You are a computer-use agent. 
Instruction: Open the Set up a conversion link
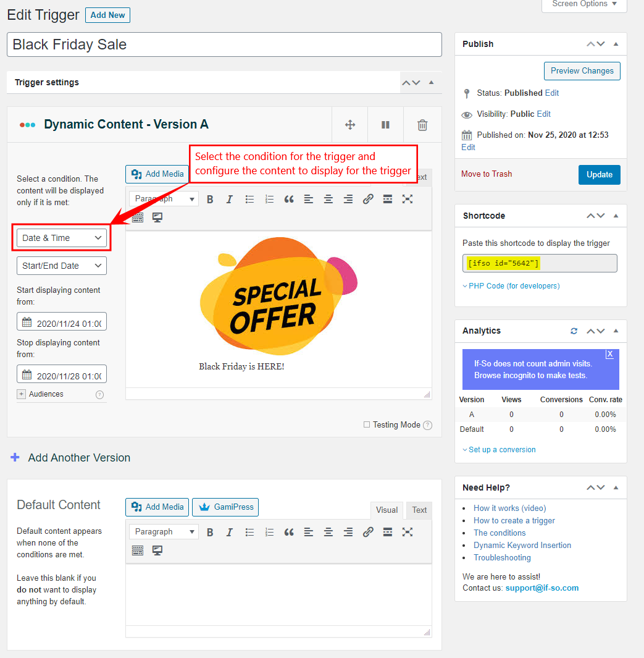tap(501, 450)
